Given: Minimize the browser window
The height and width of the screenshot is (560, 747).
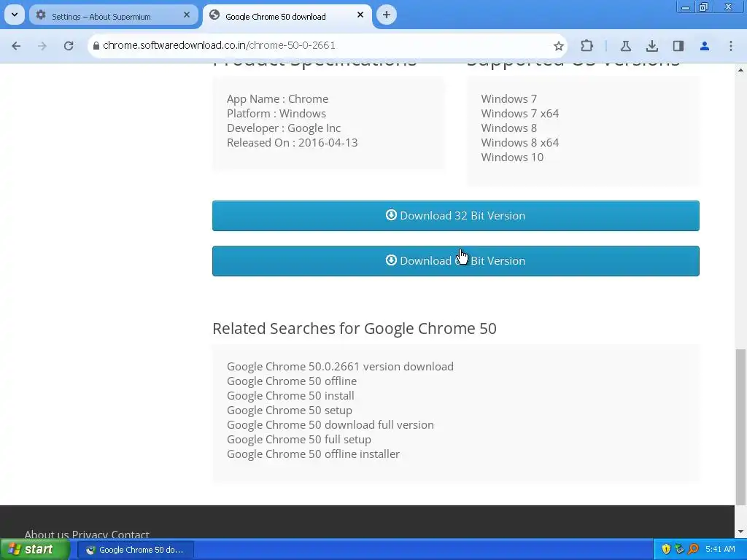Looking at the screenshot, I should [686, 7].
